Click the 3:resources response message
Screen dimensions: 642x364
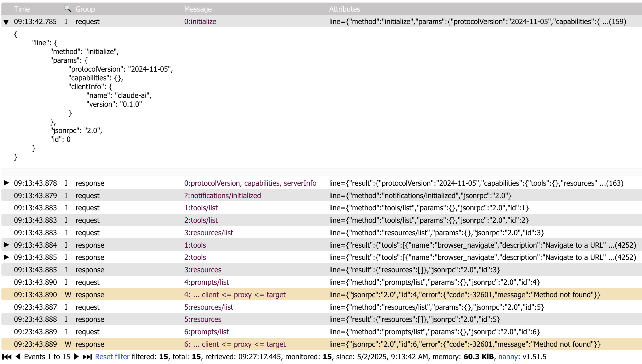(203, 270)
